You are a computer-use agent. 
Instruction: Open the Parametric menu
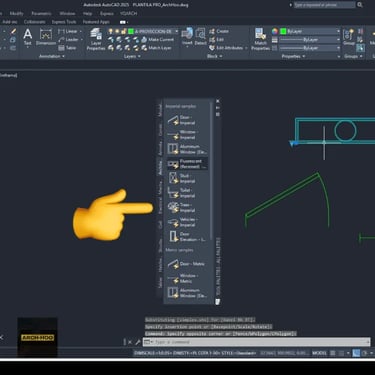[41, 14]
